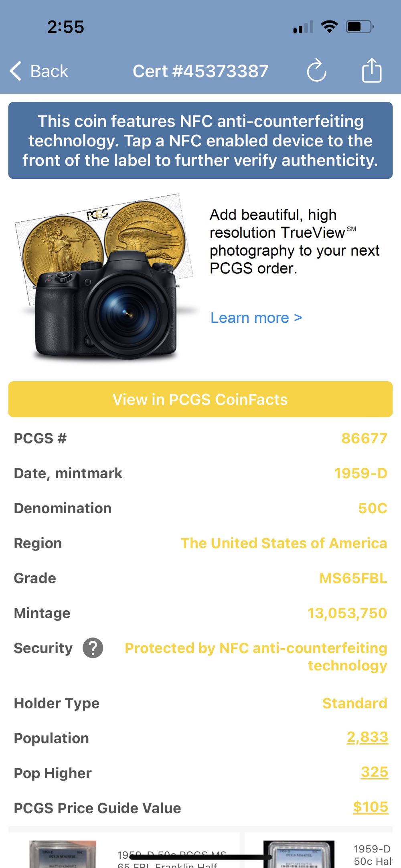
Task: Tap the Pop Higher 325 link
Action: (x=374, y=772)
